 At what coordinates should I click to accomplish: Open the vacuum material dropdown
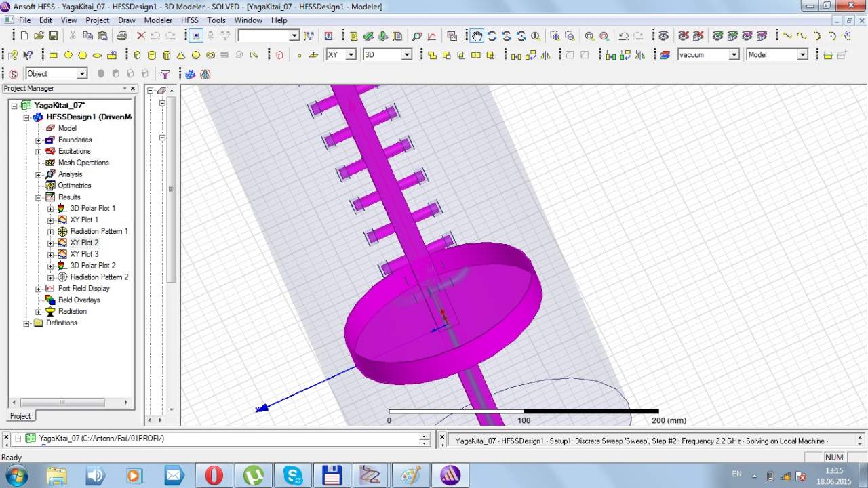click(734, 55)
